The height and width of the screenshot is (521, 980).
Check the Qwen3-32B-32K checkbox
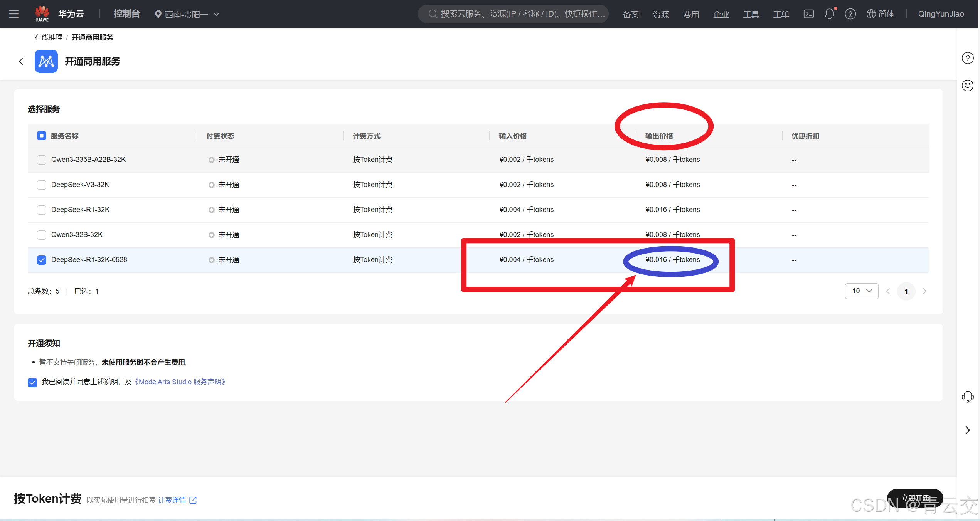coord(42,235)
